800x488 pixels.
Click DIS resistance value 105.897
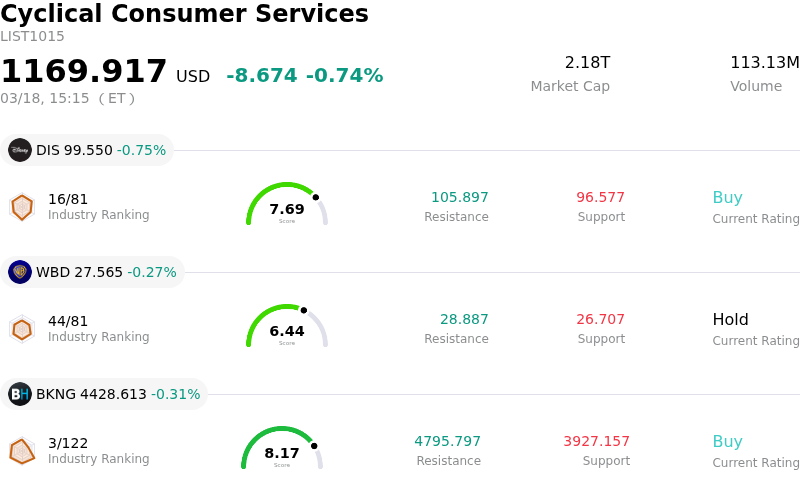tap(459, 198)
